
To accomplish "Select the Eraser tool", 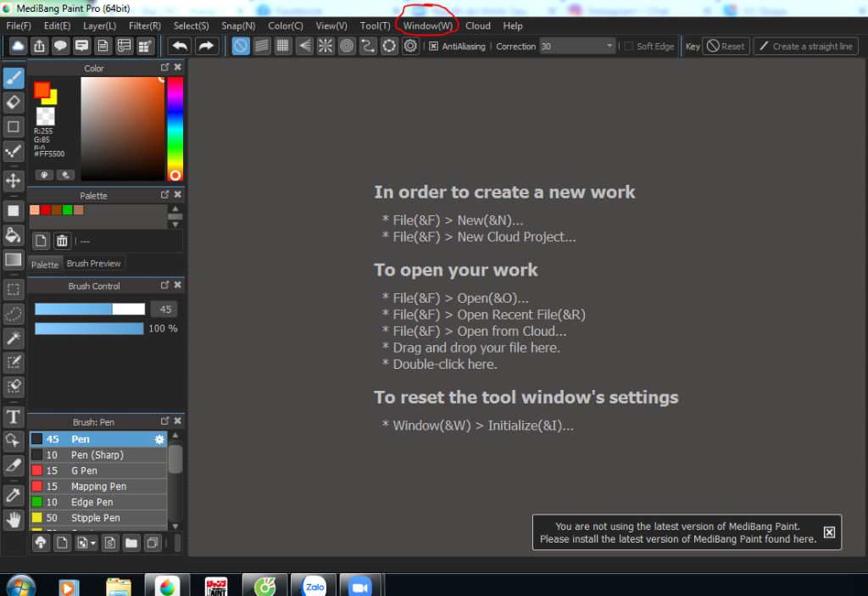I will 14,103.
